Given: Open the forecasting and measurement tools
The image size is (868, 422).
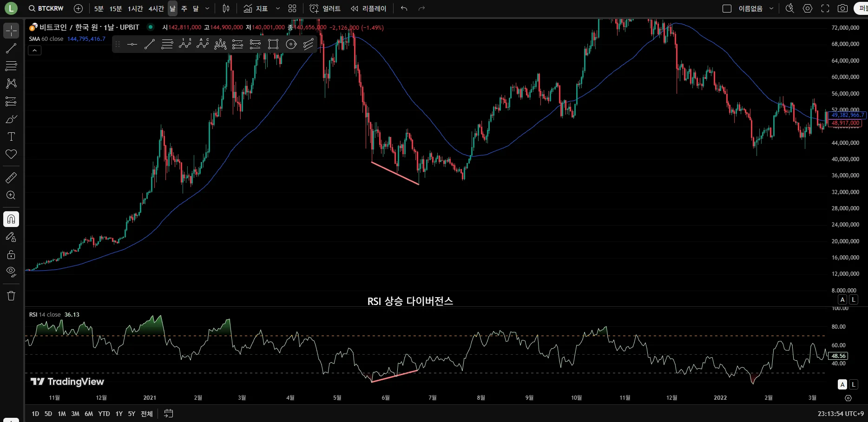Looking at the screenshot, I should click(x=11, y=101).
